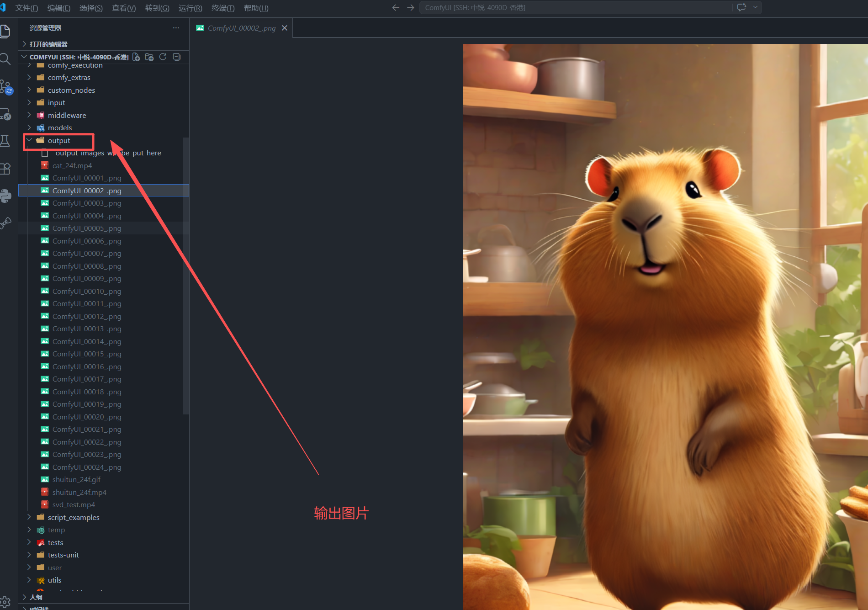The image size is (868, 610).
Task: Click the capybara image preview
Action: (665, 327)
